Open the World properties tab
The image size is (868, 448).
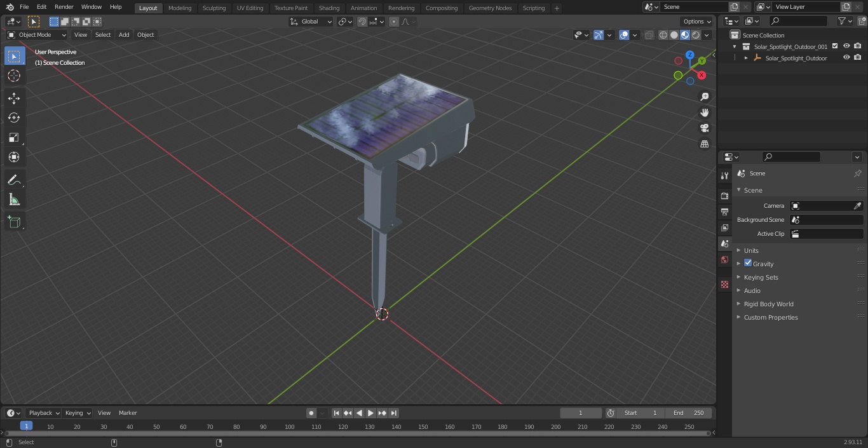click(x=724, y=260)
